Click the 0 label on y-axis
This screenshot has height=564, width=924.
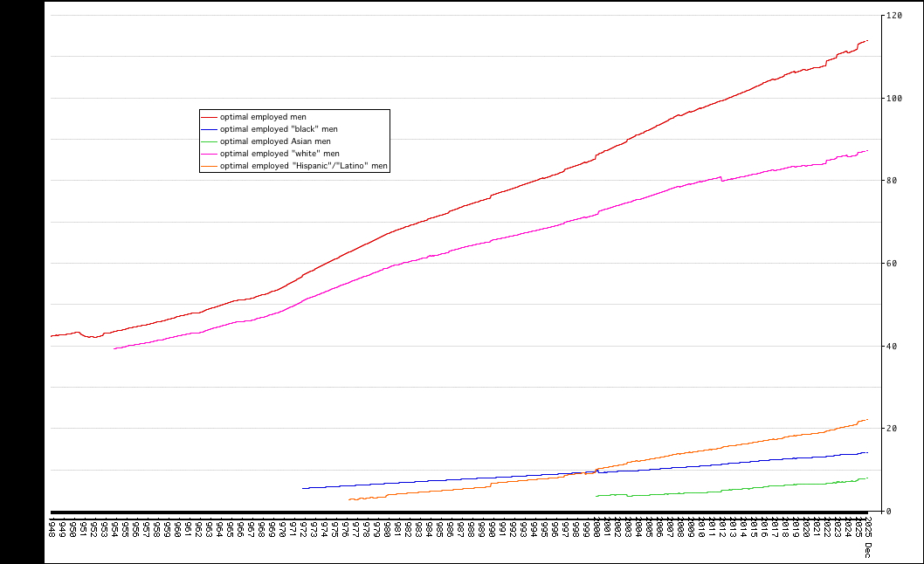point(888,511)
